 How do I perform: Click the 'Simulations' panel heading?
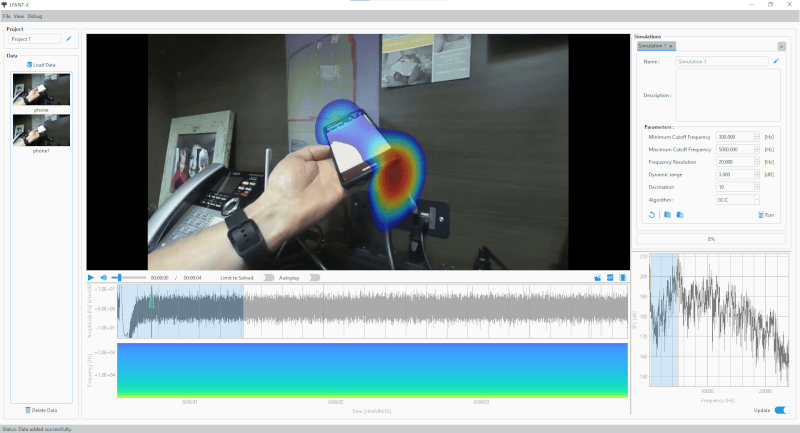pyautogui.click(x=647, y=36)
